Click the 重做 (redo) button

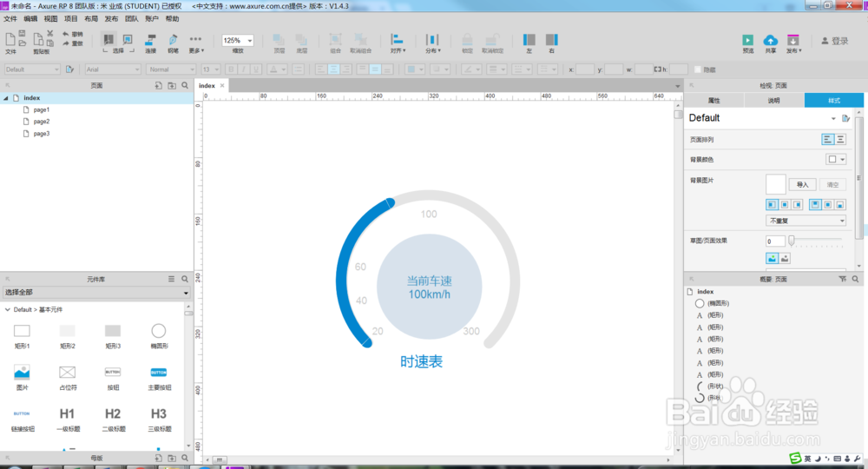tap(73, 43)
